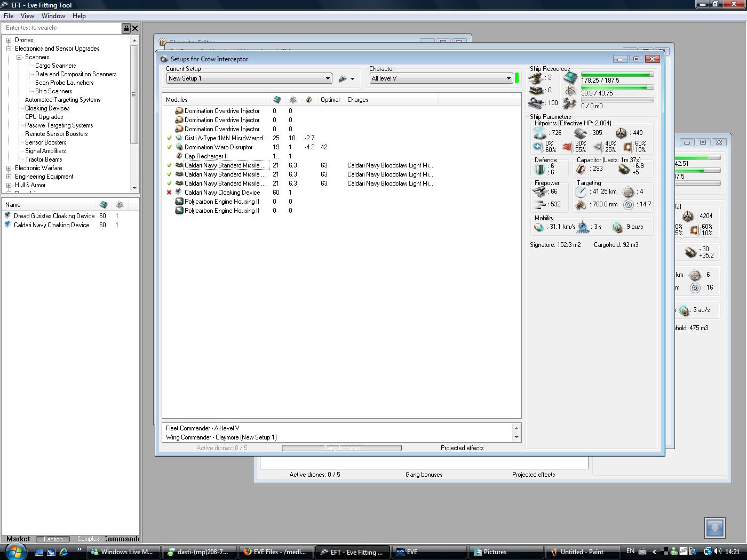
Task: Open the View menu
Action: (27, 16)
